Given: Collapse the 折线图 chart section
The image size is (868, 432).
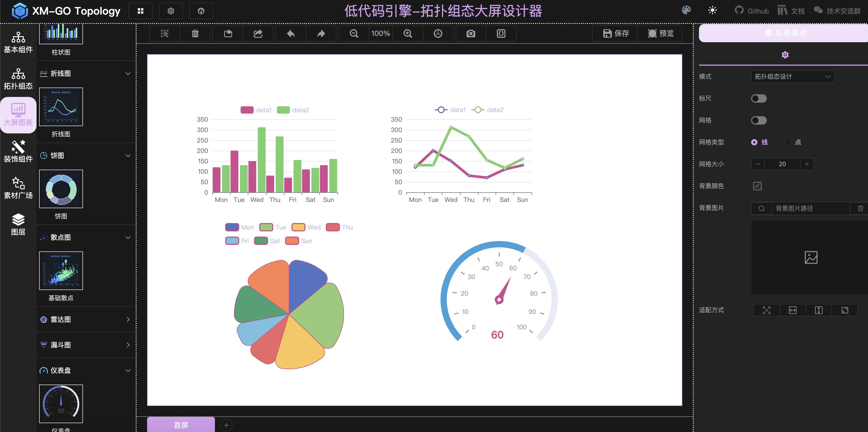Looking at the screenshot, I should point(127,73).
